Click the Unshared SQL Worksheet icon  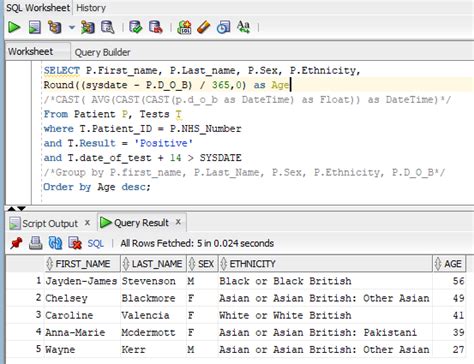(184, 27)
